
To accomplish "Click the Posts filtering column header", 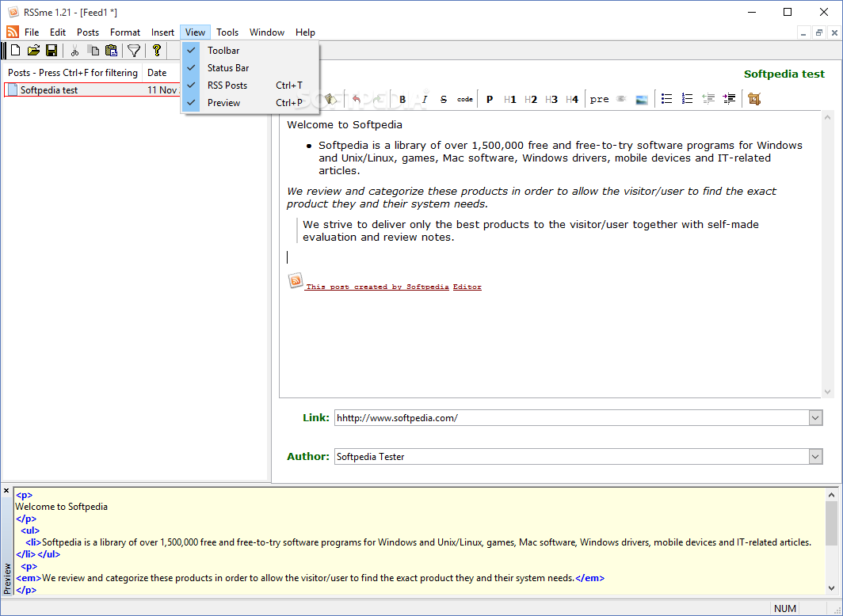I will pyautogui.click(x=73, y=73).
